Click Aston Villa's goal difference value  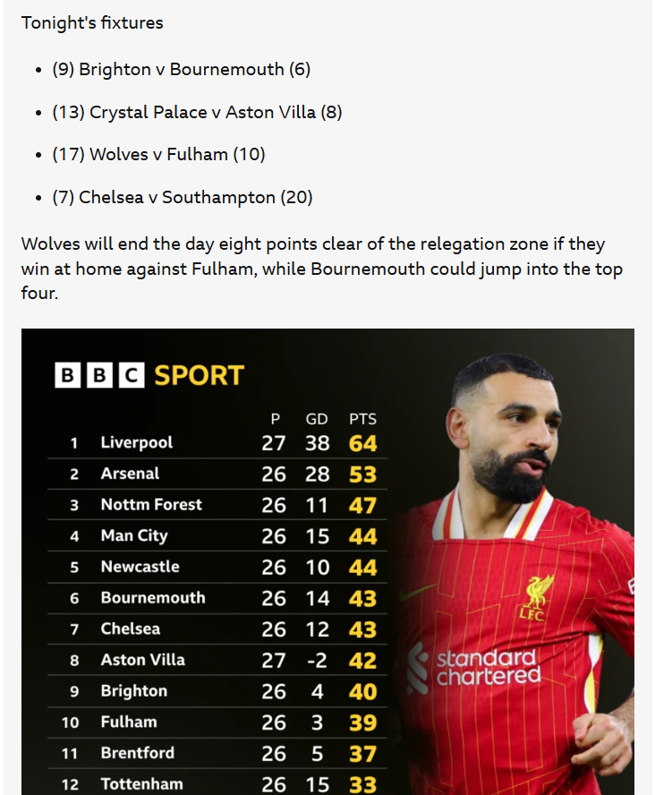[317, 661]
